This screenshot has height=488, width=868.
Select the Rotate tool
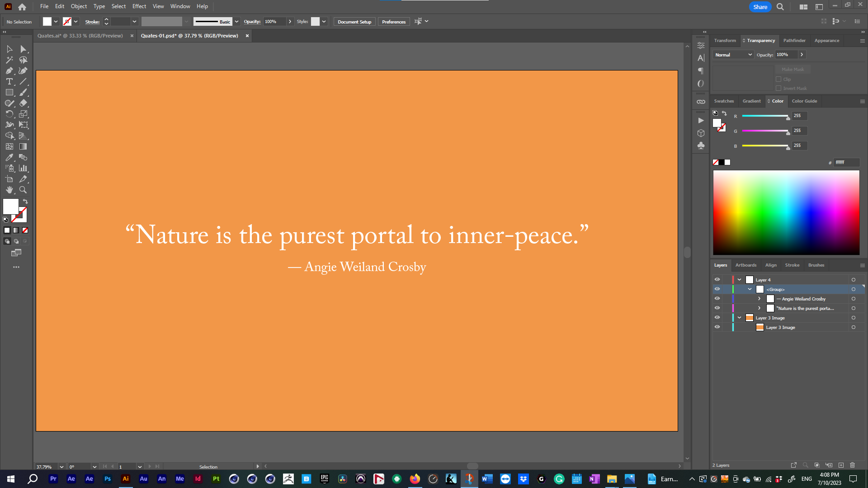pos(9,114)
